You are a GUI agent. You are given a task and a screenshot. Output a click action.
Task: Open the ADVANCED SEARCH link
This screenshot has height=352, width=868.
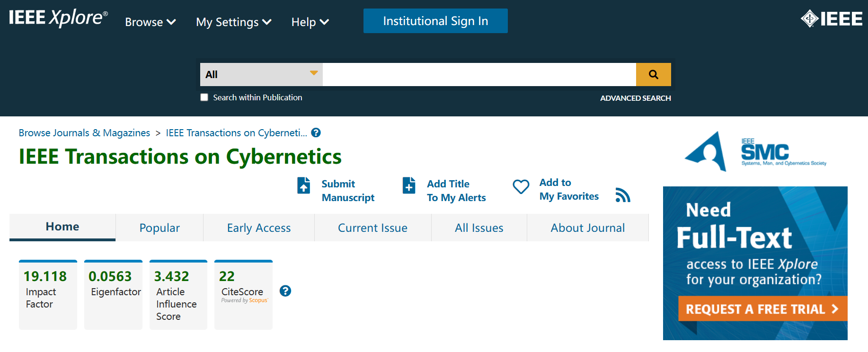click(x=636, y=98)
